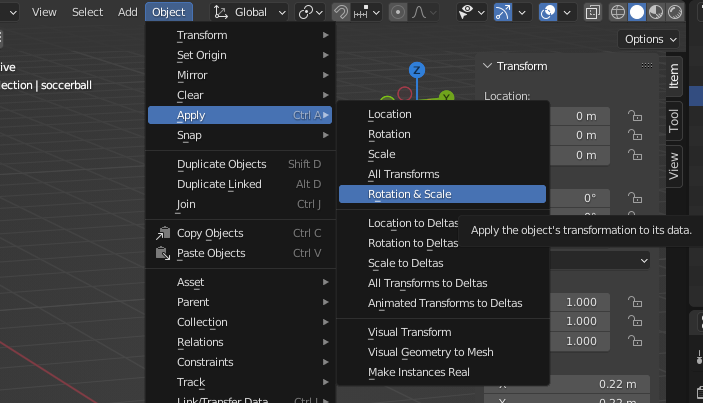Screen dimensions: 703x403
Task: Open the Constraints submenu
Action: pyautogui.click(x=240, y=362)
